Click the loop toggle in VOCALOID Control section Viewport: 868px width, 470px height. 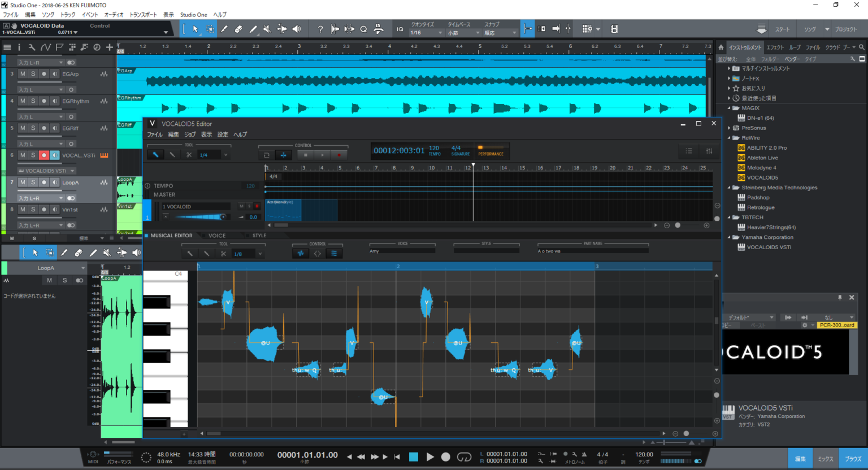tap(267, 154)
